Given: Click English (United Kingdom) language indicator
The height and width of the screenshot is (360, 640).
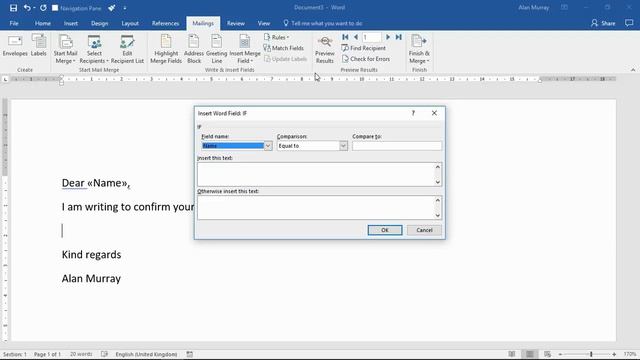Looking at the screenshot, I should point(146,354).
